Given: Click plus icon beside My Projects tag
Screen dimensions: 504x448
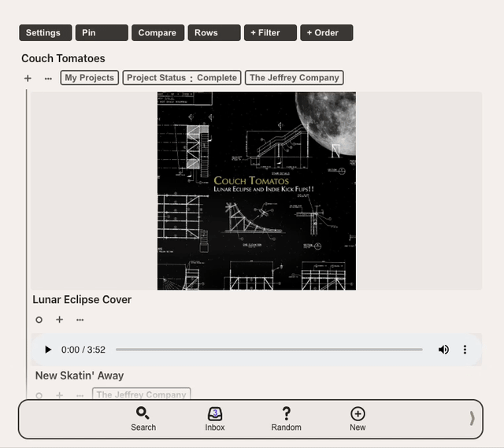Looking at the screenshot, I should pos(28,78).
